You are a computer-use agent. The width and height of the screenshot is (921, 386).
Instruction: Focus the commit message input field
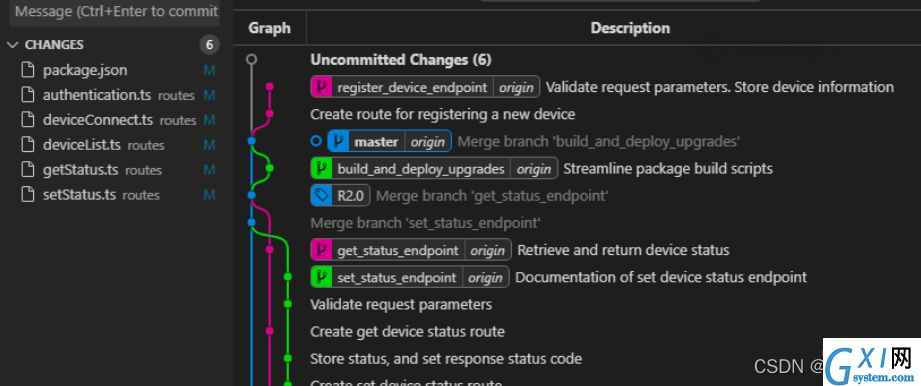pos(116,12)
